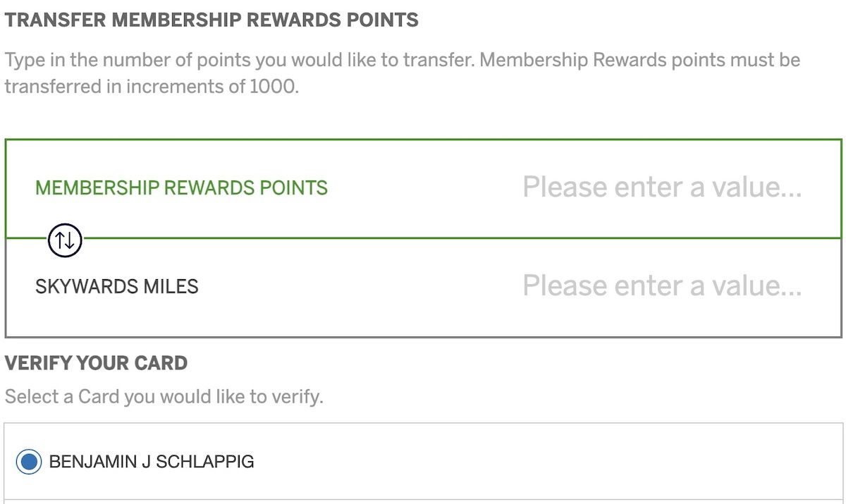Click the 'increments of 1000' text line

[152, 87]
